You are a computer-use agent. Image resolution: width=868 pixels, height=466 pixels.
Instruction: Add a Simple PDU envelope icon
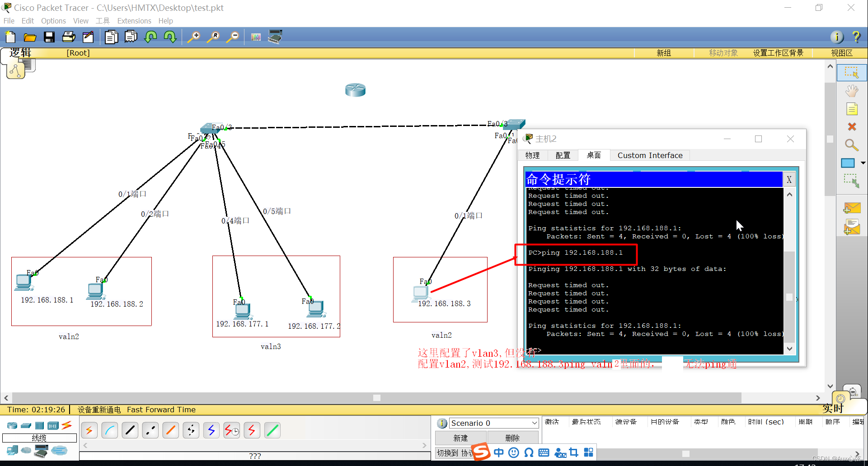(852, 208)
